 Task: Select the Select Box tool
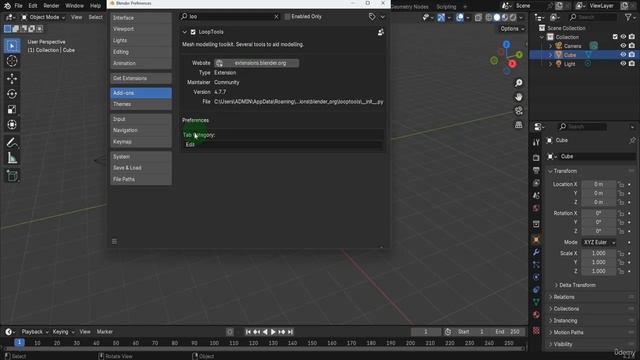point(12,46)
